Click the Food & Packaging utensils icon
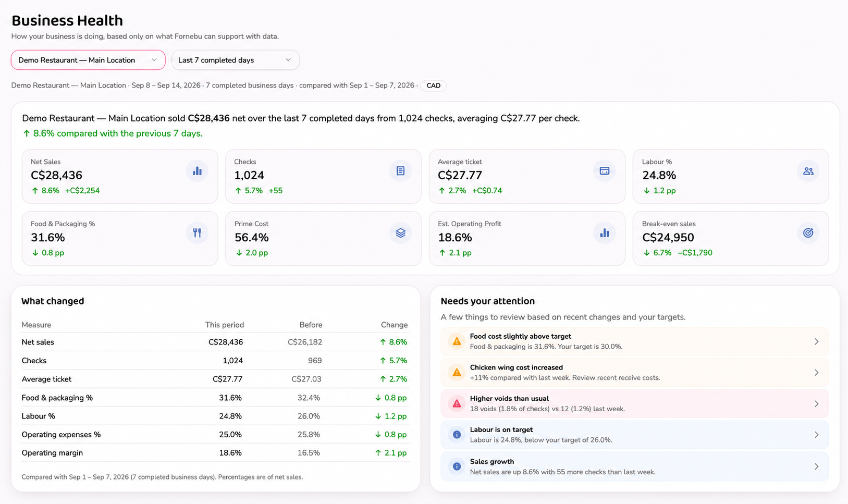848x504 pixels. pos(197,233)
